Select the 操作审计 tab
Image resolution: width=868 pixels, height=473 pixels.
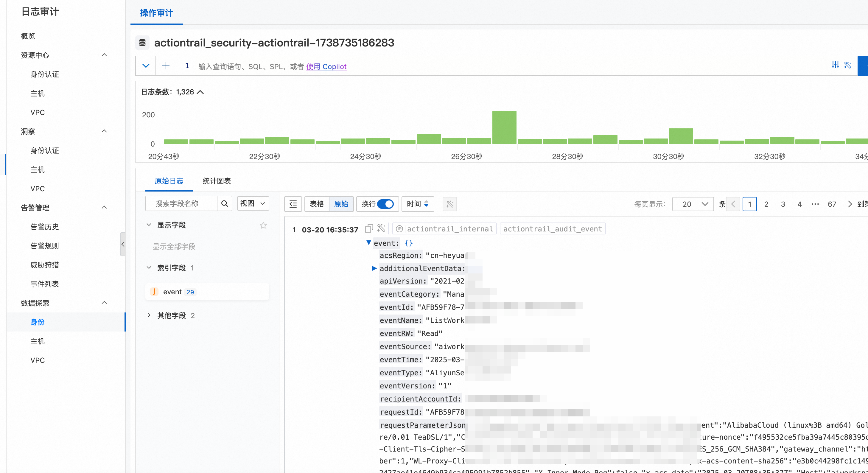(156, 13)
